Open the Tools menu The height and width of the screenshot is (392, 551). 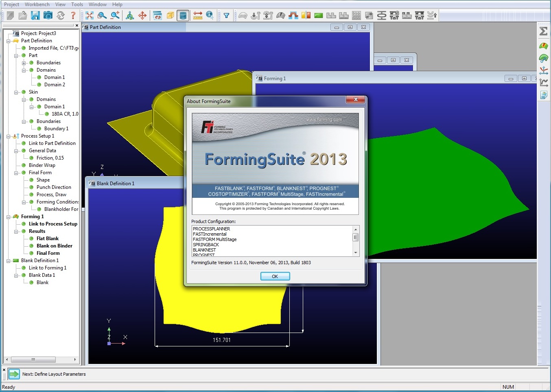click(x=77, y=4)
